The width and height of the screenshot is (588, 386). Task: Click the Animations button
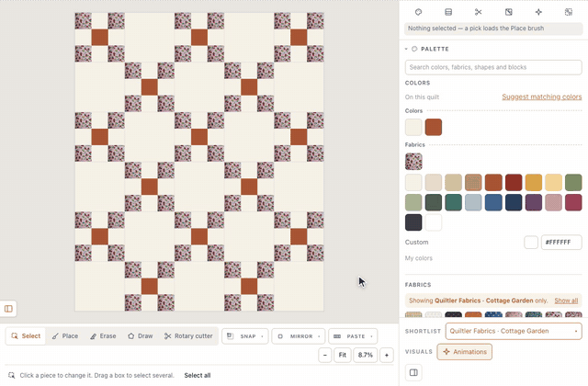click(465, 352)
